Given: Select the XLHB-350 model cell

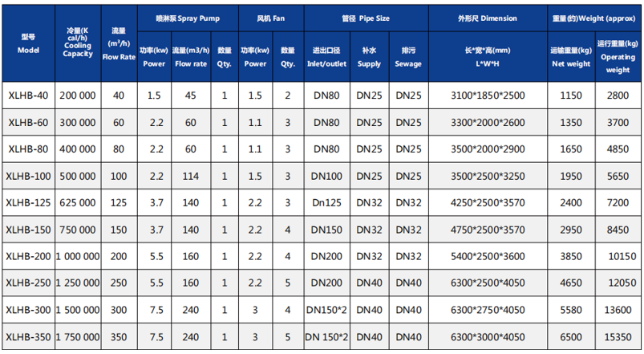Looking at the screenshot, I should (28, 336).
